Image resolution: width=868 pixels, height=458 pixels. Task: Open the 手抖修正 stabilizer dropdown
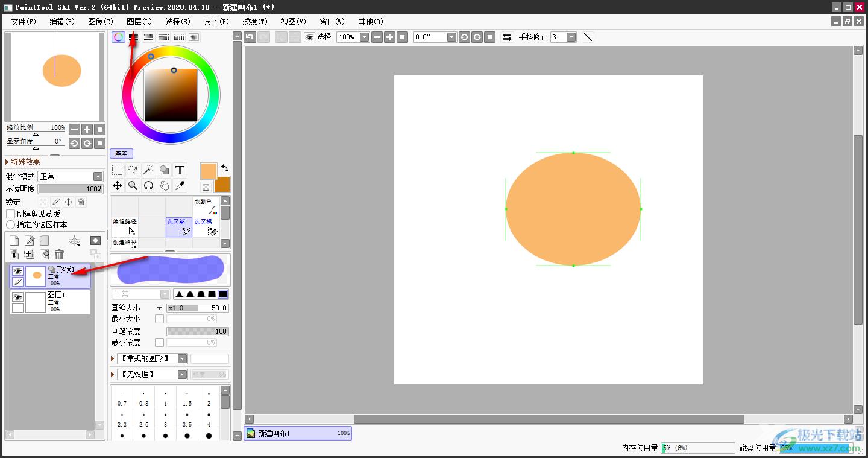coord(571,37)
